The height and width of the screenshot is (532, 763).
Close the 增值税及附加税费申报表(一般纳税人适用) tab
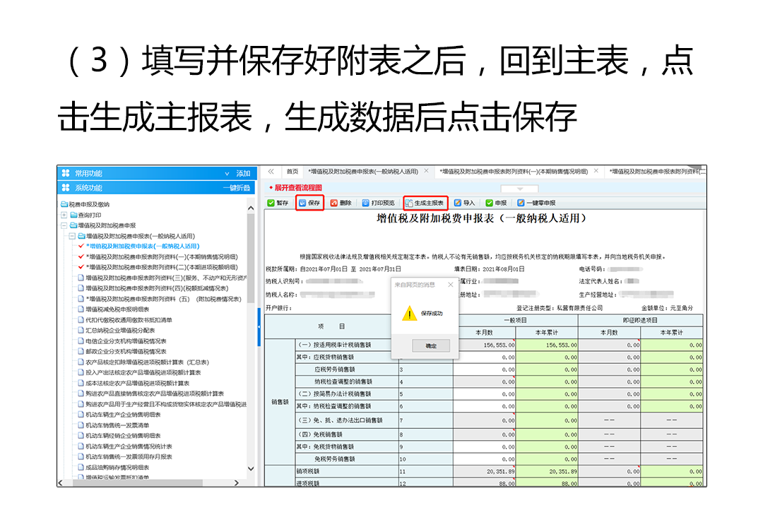pos(426,171)
